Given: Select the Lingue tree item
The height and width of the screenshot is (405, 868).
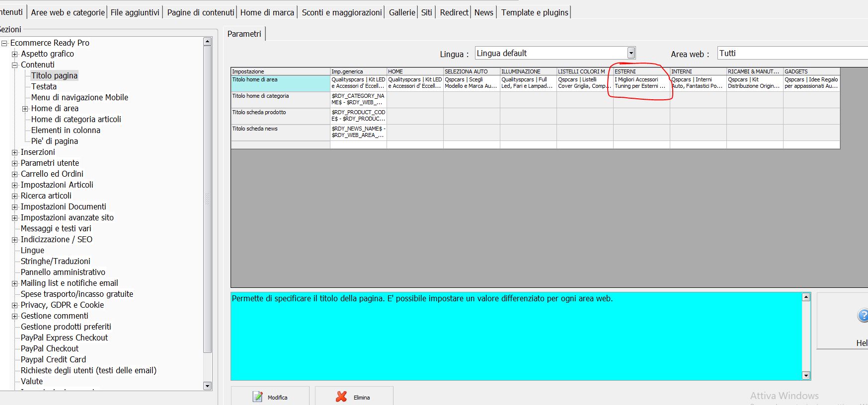Looking at the screenshot, I should tap(32, 250).
